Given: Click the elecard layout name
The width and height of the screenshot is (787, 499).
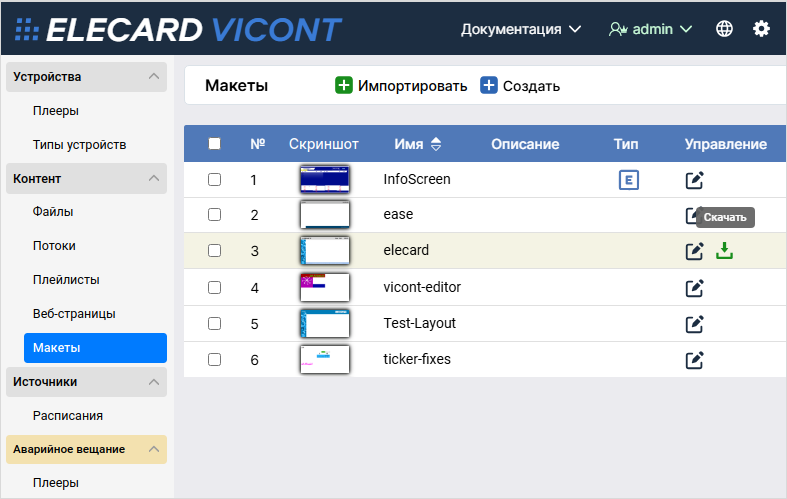Looking at the screenshot, I should 406,250.
